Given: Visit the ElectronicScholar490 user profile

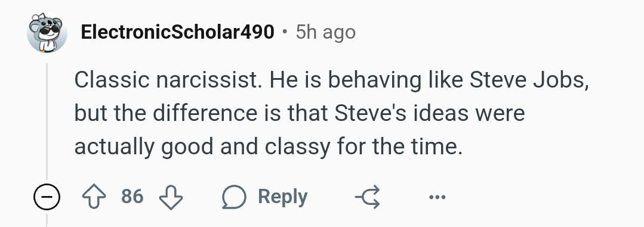Looking at the screenshot, I should (x=177, y=32).
